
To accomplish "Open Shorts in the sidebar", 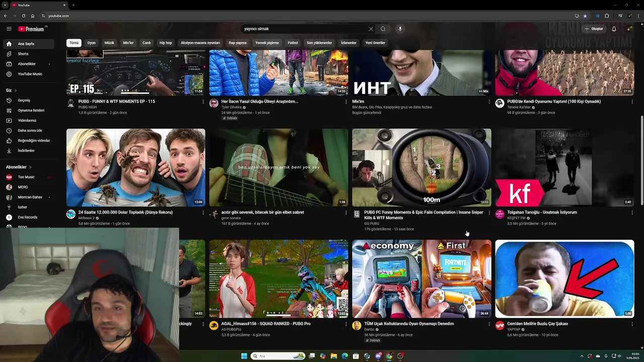I will pyautogui.click(x=28, y=54).
